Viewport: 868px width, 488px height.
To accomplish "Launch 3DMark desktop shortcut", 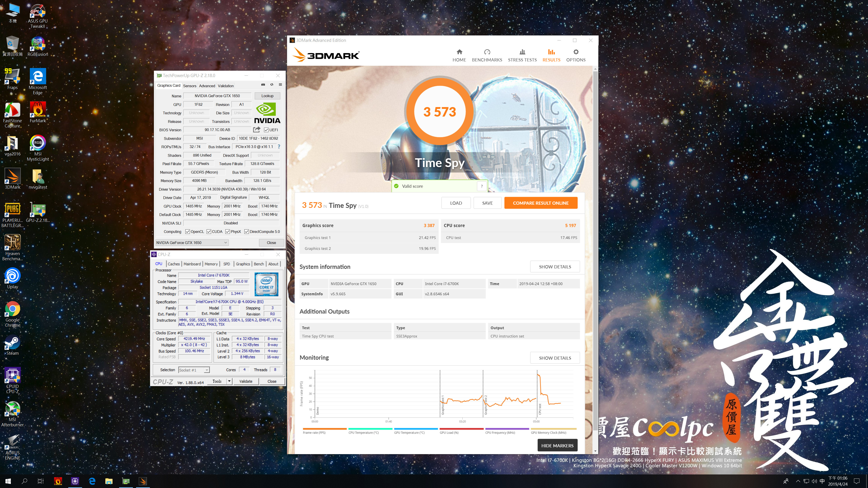I will coord(12,178).
